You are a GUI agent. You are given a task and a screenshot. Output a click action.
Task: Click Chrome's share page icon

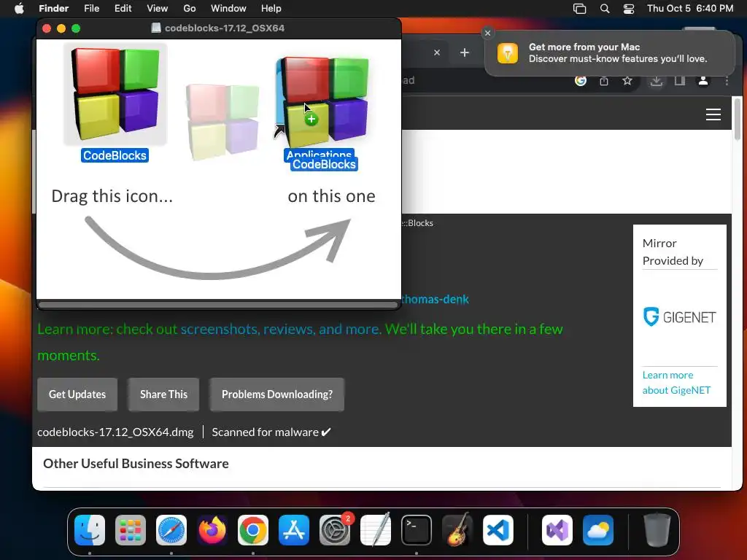pos(604,80)
